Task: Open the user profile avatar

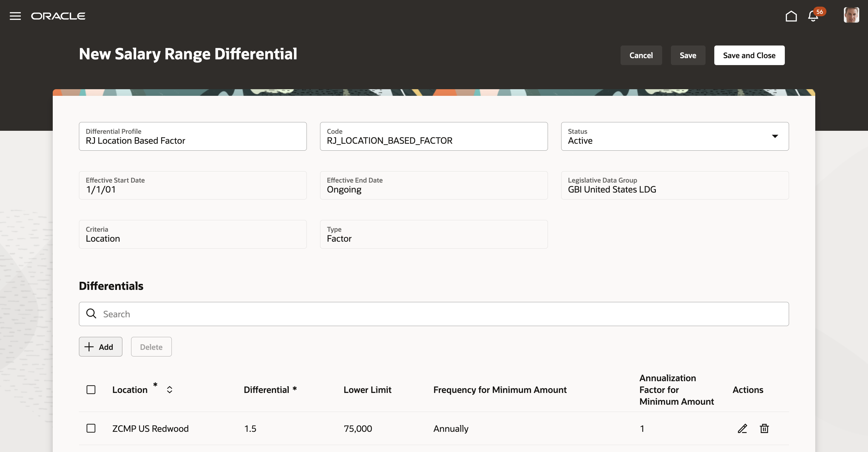Action: (851, 15)
